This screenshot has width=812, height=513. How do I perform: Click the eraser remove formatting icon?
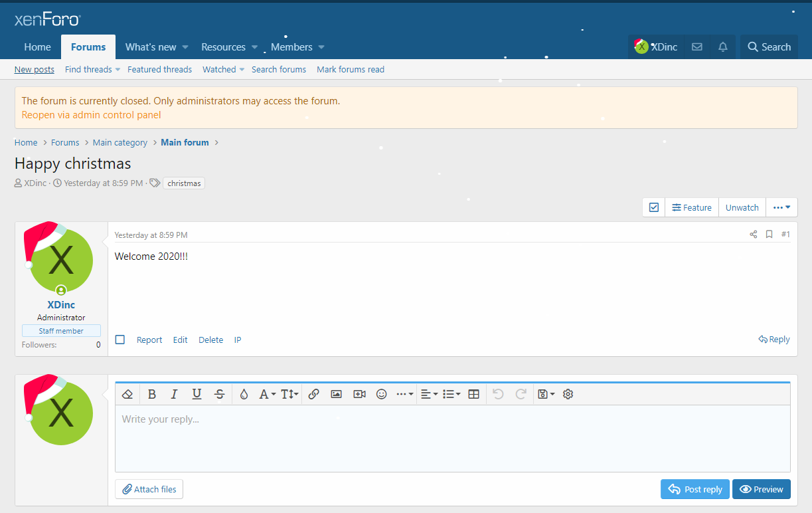click(128, 394)
